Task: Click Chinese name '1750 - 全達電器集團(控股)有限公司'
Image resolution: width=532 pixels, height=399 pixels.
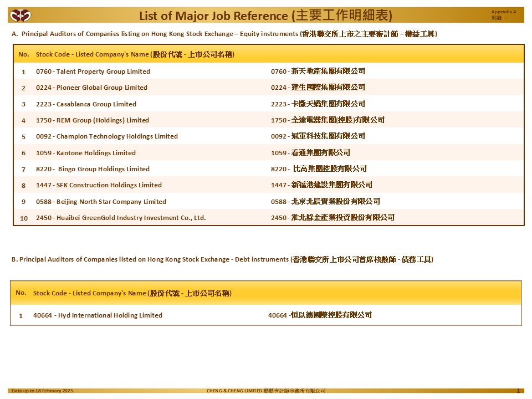Action: (x=328, y=120)
